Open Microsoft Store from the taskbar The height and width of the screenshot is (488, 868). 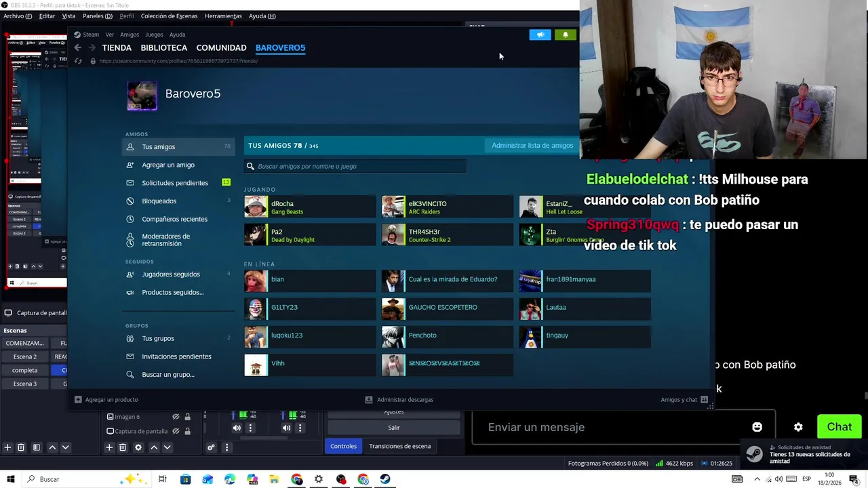coord(185,479)
